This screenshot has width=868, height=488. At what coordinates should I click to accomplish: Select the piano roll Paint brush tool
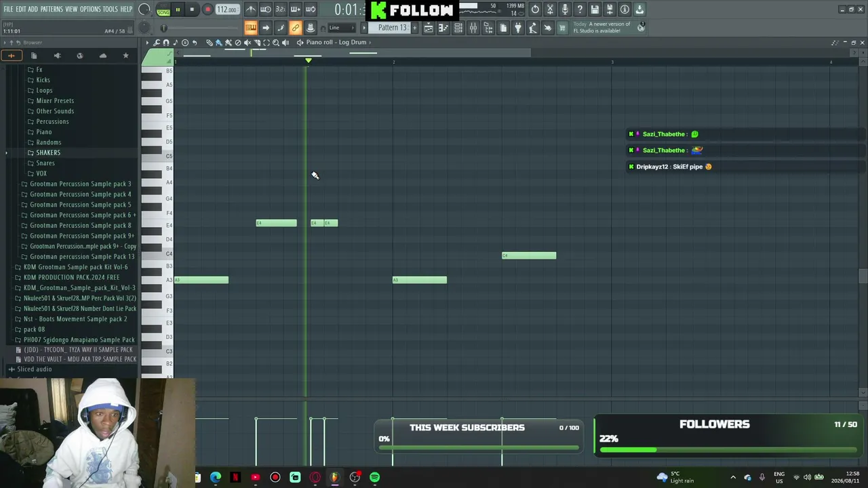[219, 43]
